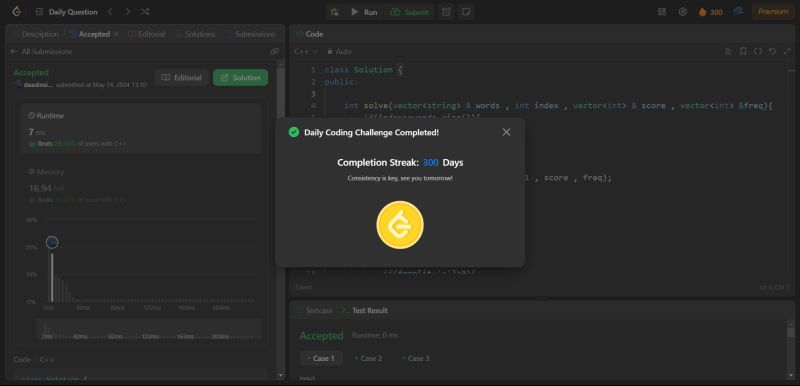Open the 300 streak flame counter
This screenshot has width=800, height=386.
[711, 12]
